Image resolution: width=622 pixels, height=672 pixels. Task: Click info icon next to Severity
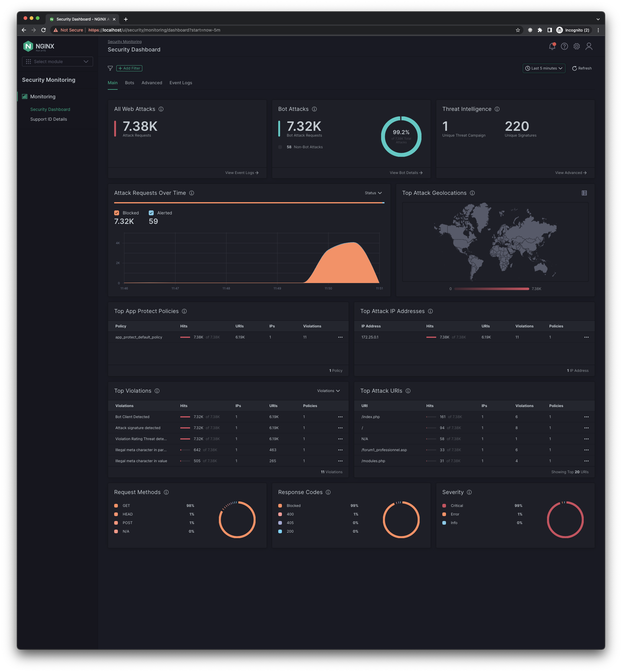(x=469, y=493)
